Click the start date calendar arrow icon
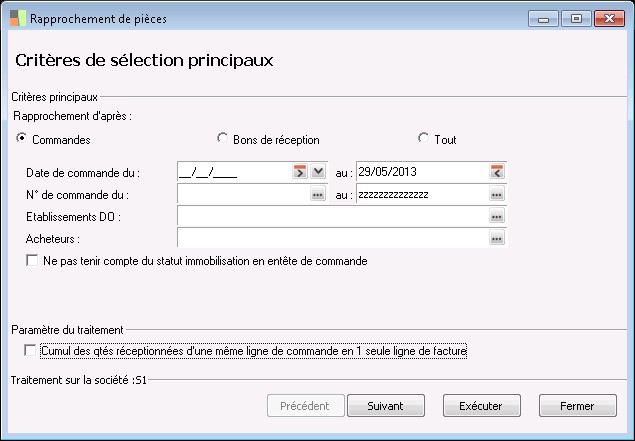635x441 pixels. [299, 172]
